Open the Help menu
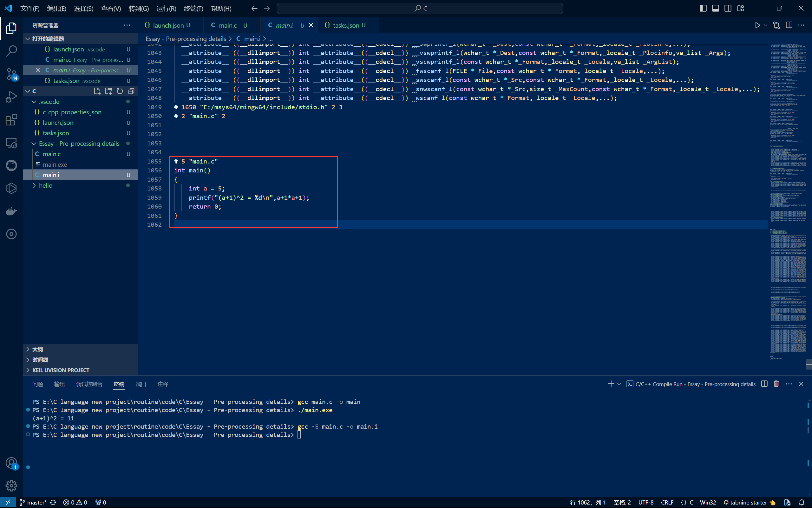This screenshot has width=812, height=508. coord(221,8)
